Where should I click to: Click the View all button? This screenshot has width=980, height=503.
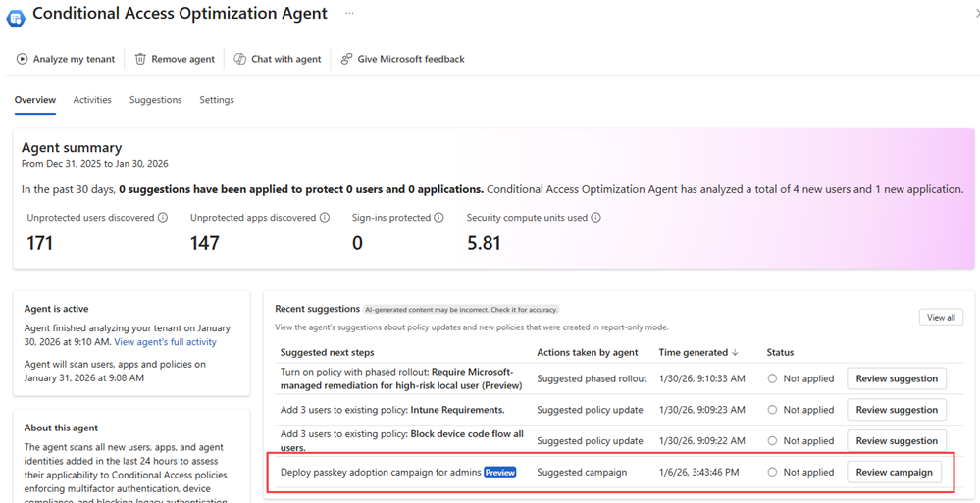point(941,317)
